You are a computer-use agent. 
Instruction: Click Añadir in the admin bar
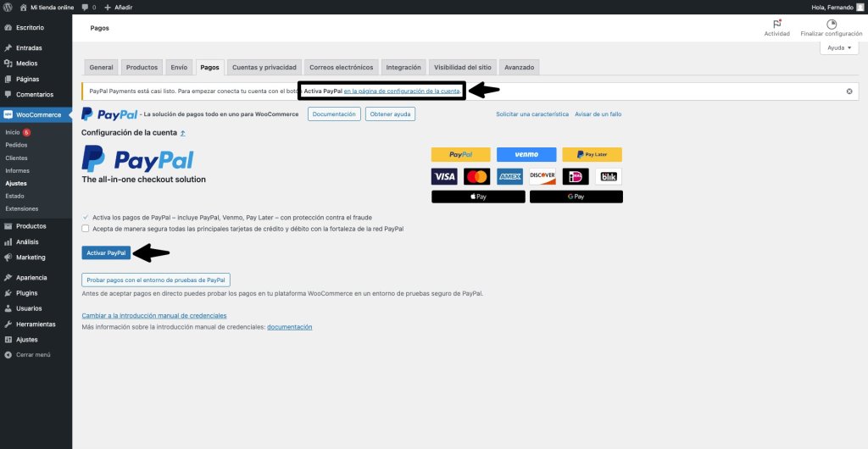point(118,7)
